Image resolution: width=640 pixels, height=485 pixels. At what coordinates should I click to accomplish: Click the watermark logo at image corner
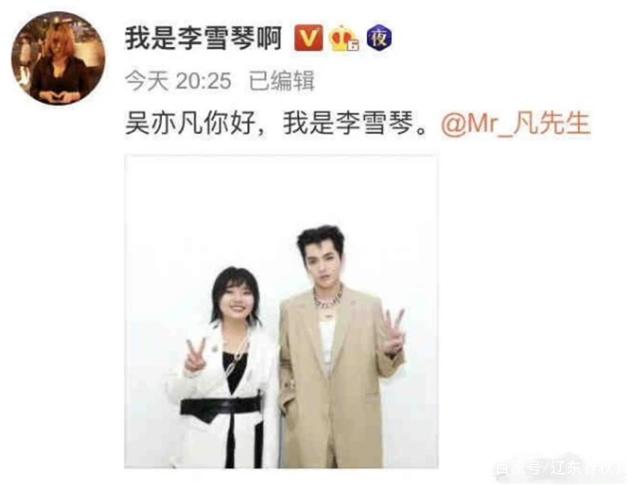pos(559,469)
